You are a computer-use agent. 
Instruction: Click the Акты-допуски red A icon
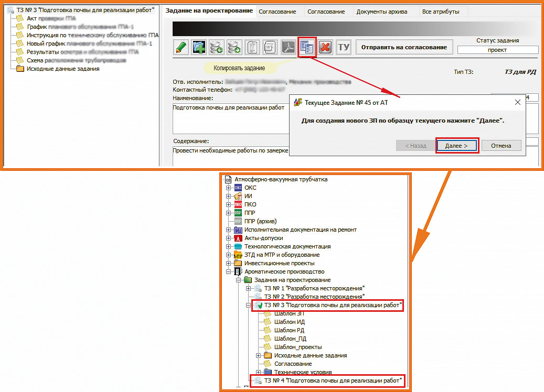(238, 238)
